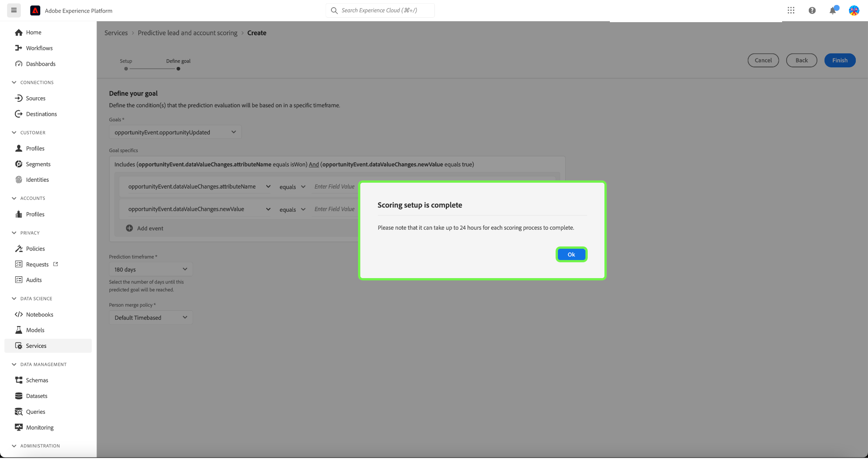
Task: Click the Queries icon
Action: pos(19,412)
